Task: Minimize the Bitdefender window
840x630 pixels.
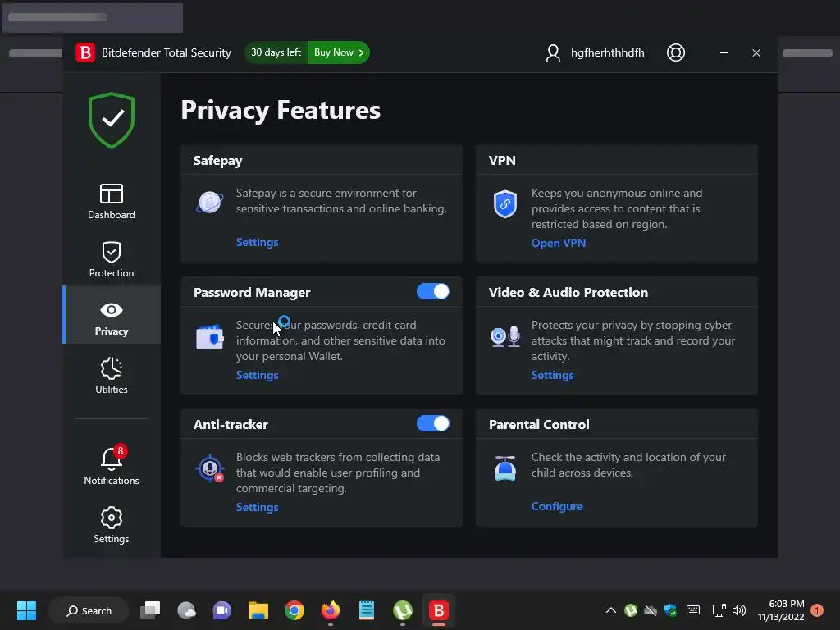Action: point(724,52)
